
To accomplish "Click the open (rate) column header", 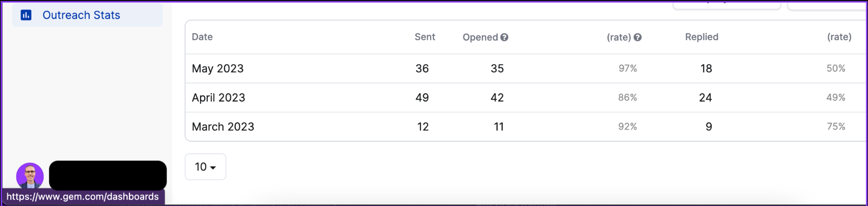I will [619, 37].
